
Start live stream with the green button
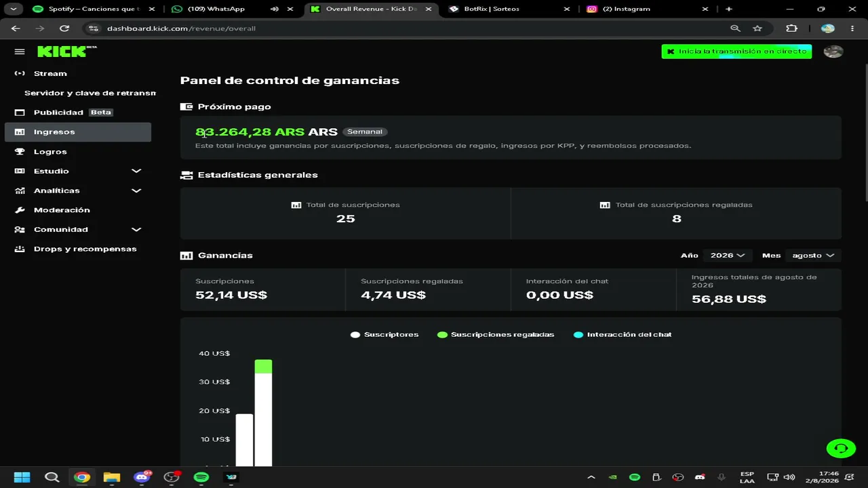click(736, 52)
